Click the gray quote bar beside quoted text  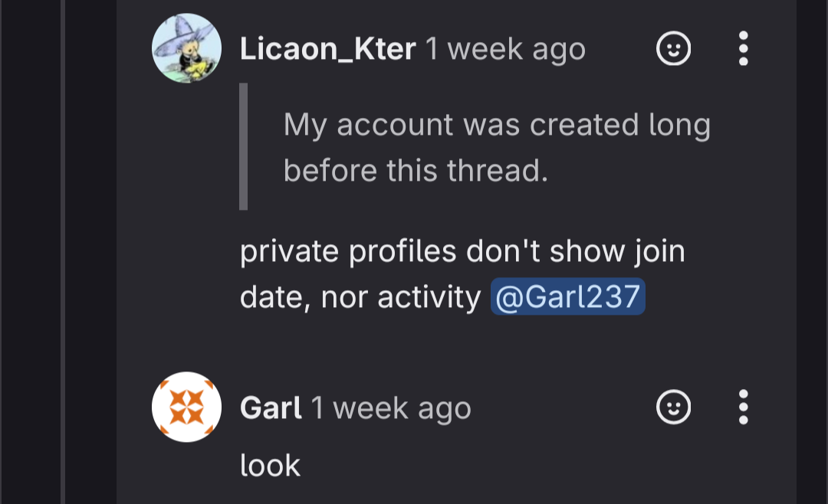(244, 147)
